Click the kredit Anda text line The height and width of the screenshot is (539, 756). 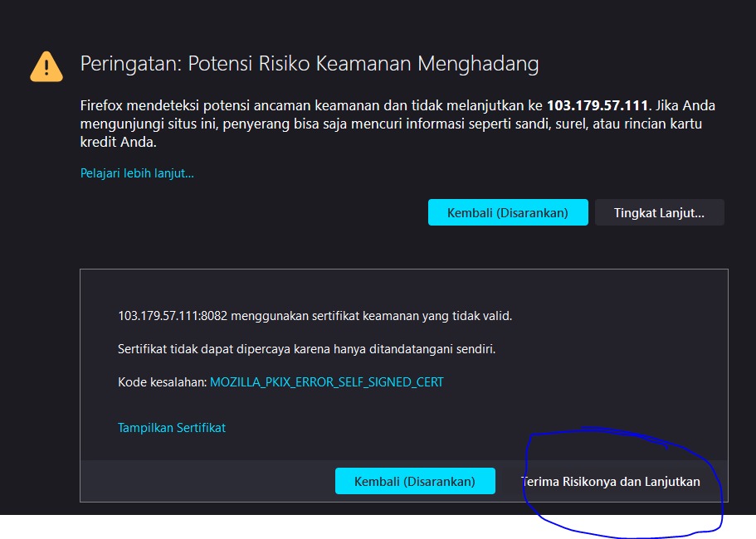pos(118,142)
